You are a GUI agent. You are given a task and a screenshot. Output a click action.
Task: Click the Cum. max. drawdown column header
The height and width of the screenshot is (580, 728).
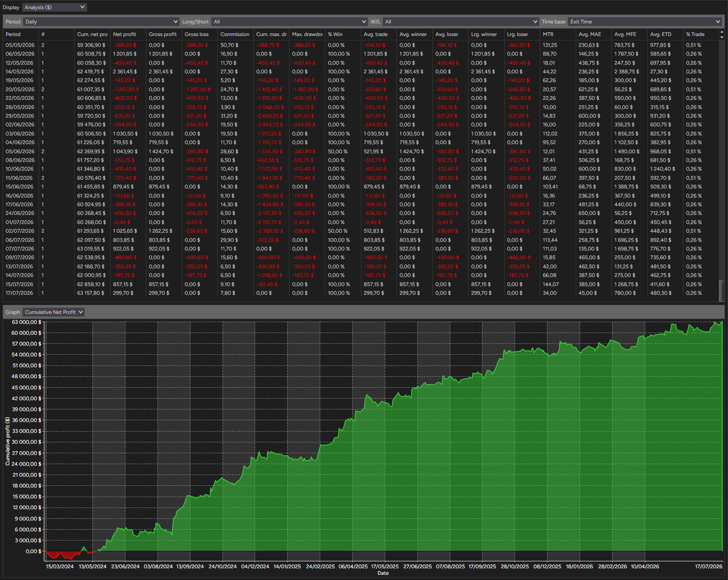pyautogui.click(x=271, y=34)
